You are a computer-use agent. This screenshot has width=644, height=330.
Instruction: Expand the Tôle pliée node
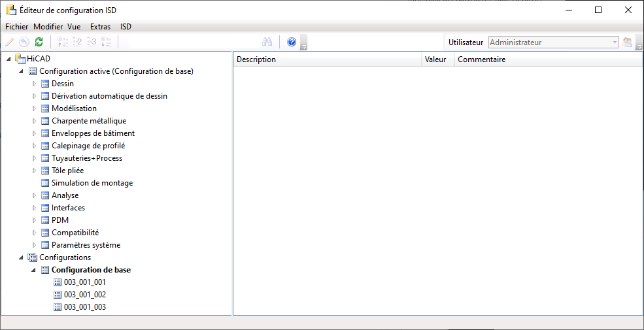tap(35, 171)
